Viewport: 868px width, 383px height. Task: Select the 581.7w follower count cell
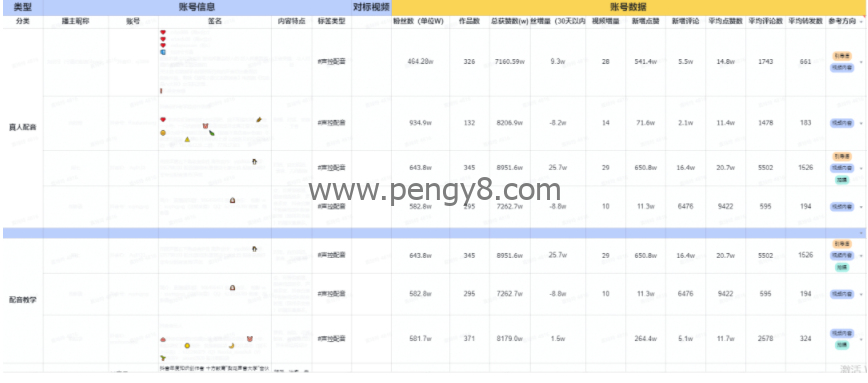pos(420,339)
